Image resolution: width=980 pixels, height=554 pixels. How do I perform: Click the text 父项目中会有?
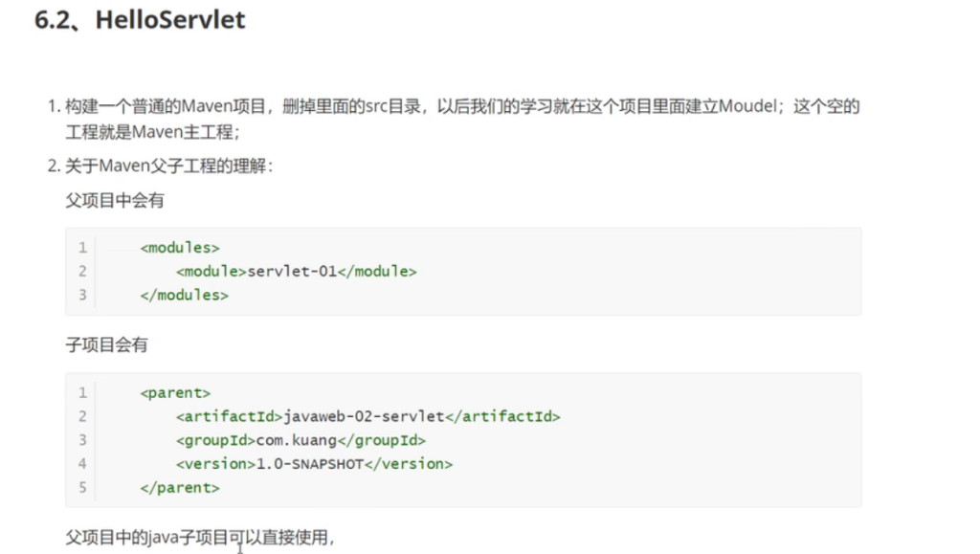click(107, 201)
